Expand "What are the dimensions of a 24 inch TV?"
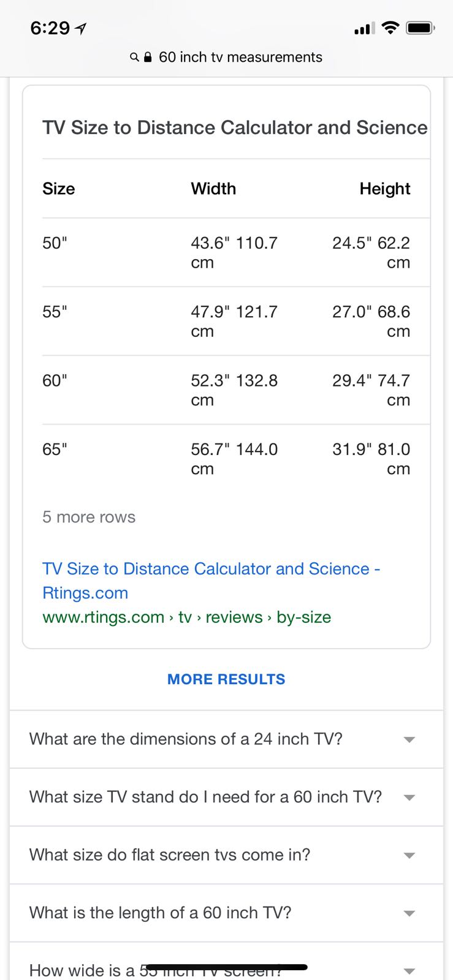This screenshot has width=453, height=980. pos(409,739)
